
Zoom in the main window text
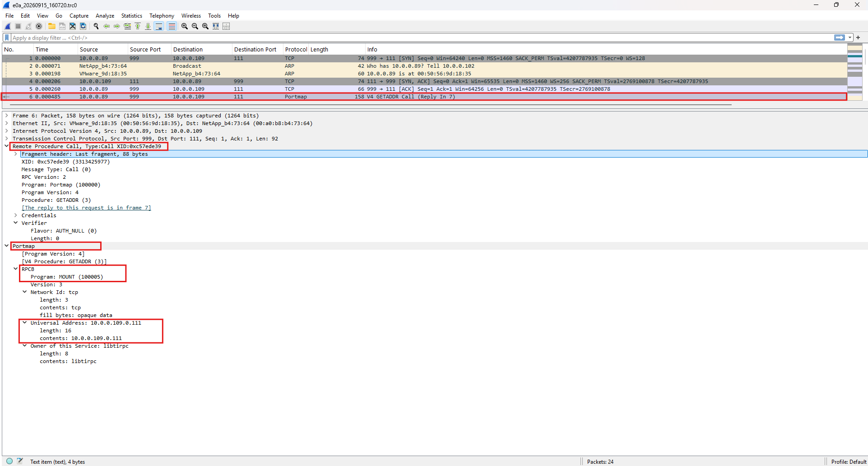coord(185,26)
